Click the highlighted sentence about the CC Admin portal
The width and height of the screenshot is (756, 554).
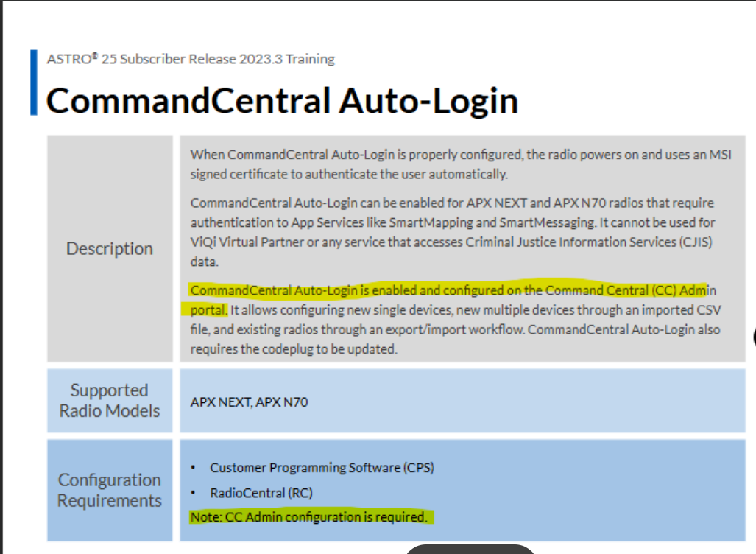click(x=453, y=300)
